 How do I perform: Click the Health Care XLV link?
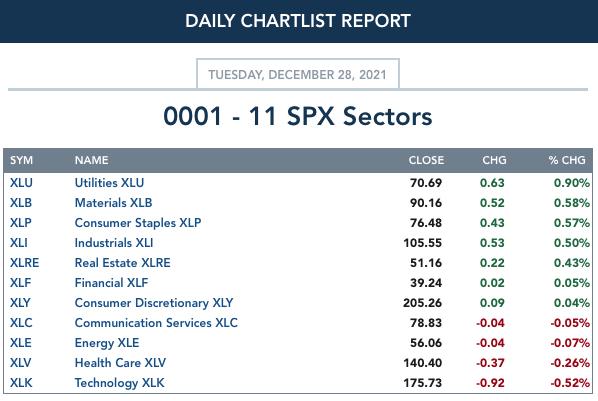(x=120, y=363)
